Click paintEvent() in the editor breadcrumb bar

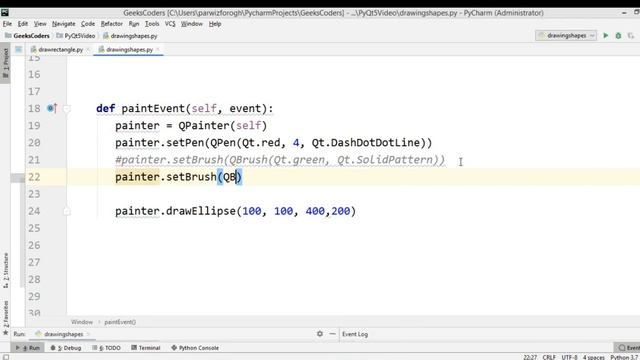click(120, 322)
